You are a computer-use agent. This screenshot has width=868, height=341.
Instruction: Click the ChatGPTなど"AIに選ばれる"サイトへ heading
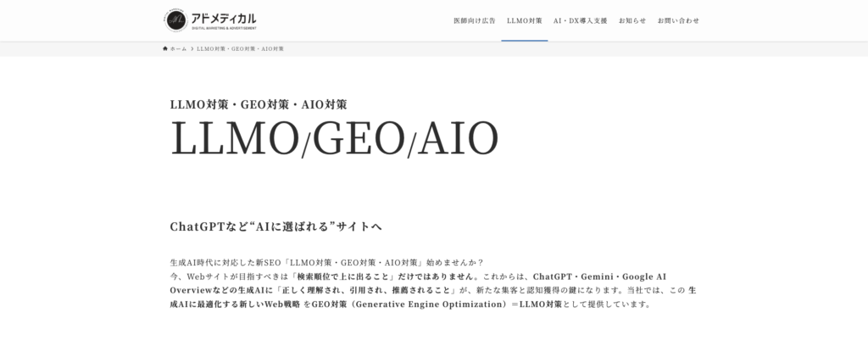pyautogui.click(x=276, y=226)
